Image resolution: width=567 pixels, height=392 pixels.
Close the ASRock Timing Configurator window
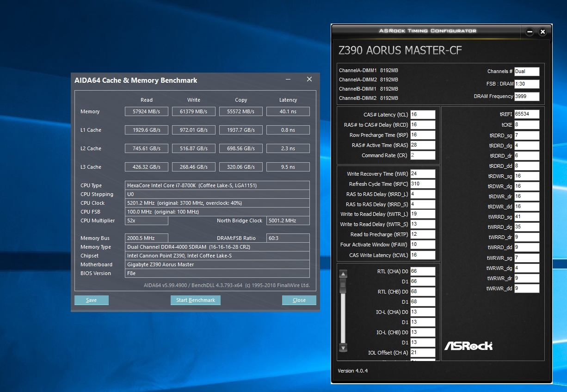tap(543, 32)
